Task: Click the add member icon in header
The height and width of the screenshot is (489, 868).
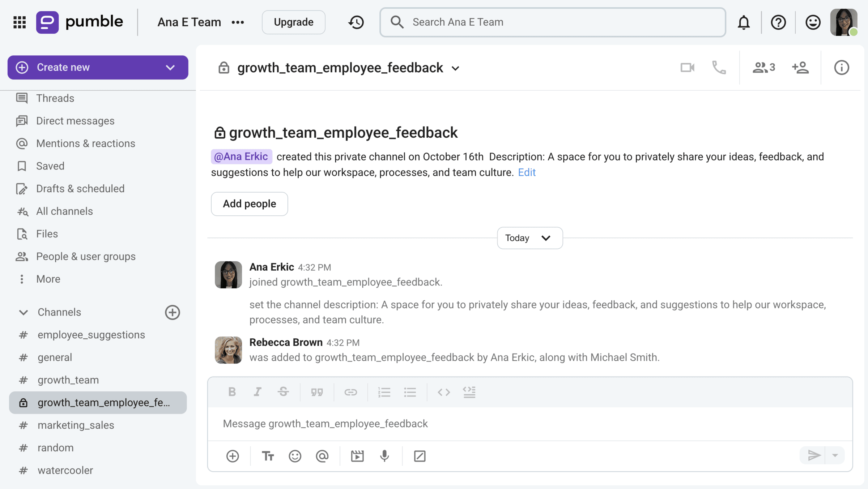Action: [800, 68]
